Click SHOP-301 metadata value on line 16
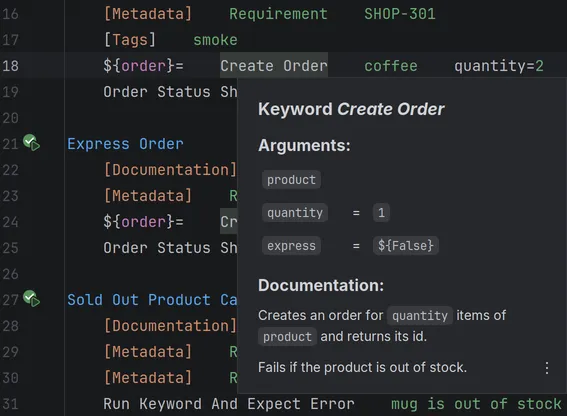 (x=400, y=14)
